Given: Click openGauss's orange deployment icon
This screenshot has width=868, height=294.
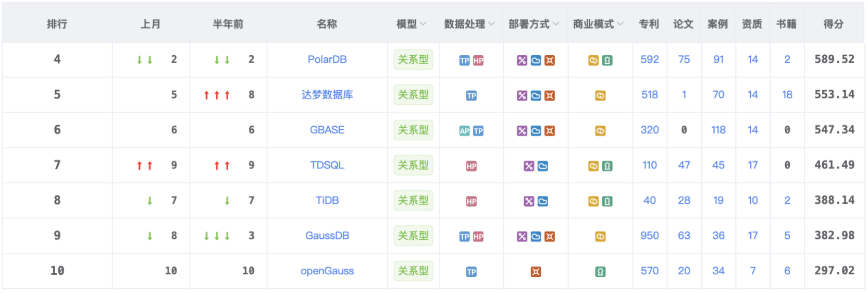Looking at the screenshot, I should [x=536, y=272].
